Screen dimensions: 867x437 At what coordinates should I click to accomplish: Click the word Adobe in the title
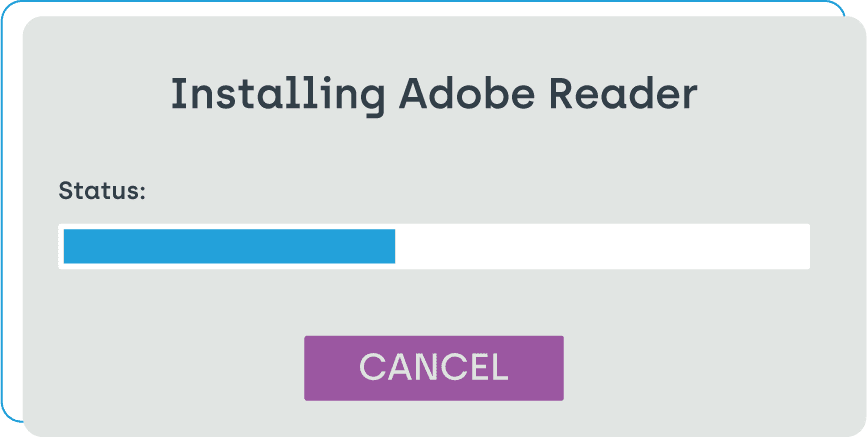click(x=467, y=92)
